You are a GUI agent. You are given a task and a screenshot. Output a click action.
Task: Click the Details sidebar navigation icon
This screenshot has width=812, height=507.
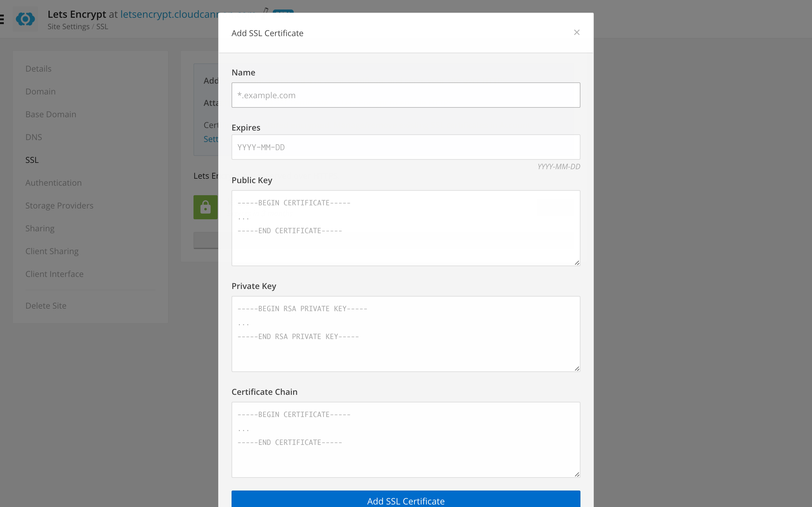(38, 68)
